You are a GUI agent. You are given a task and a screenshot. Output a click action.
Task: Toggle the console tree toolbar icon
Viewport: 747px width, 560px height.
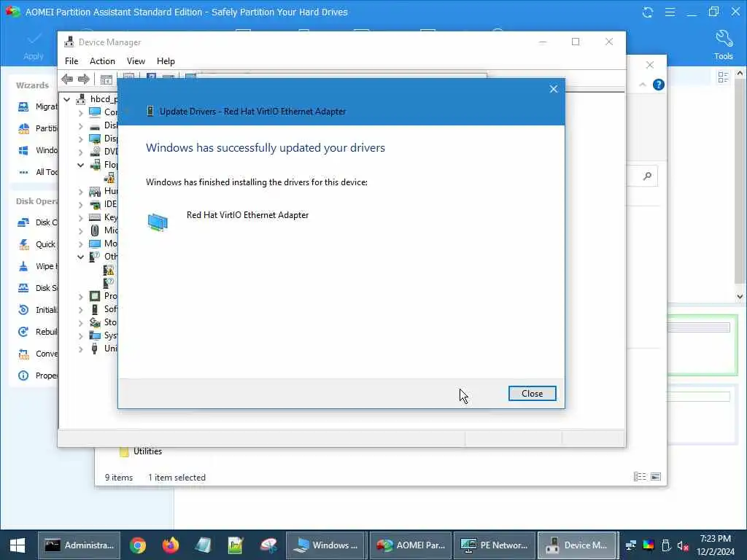[107, 79]
